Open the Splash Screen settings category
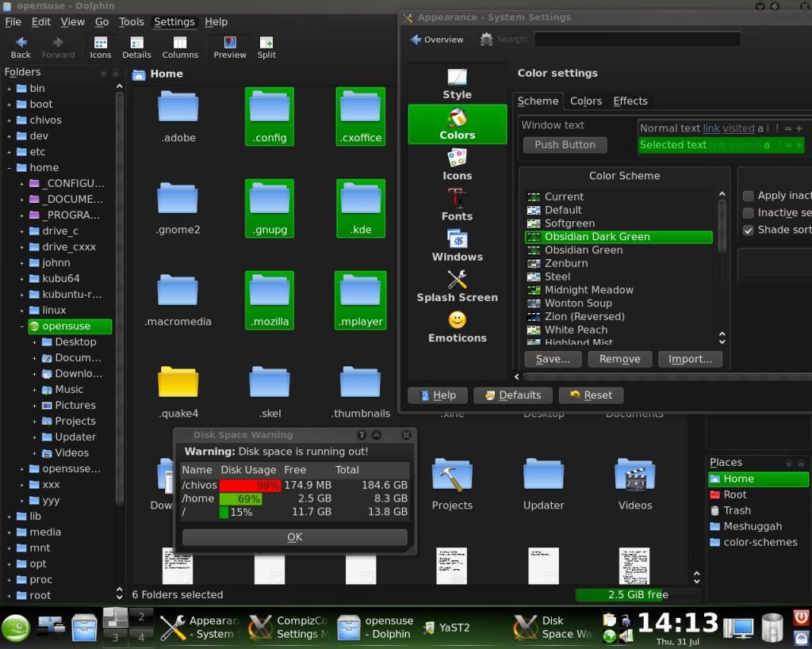The height and width of the screenshot is (649, 812). (x=457, y=286)
